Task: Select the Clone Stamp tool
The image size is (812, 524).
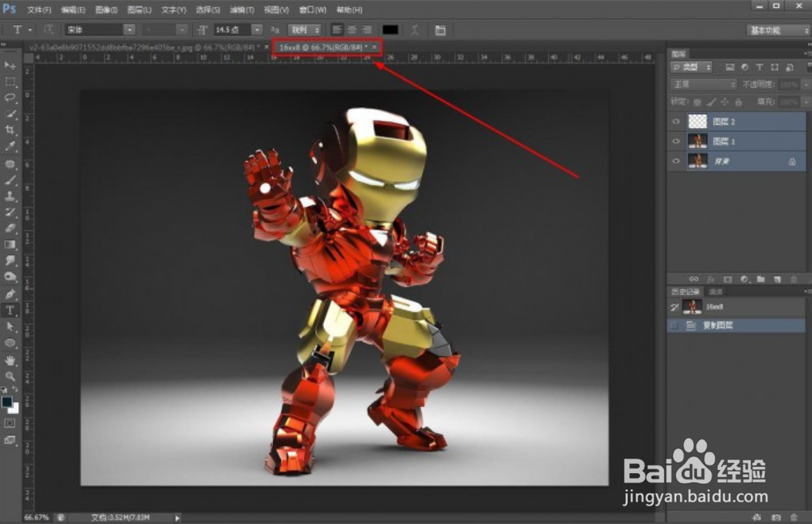Action: pos(10,196)
